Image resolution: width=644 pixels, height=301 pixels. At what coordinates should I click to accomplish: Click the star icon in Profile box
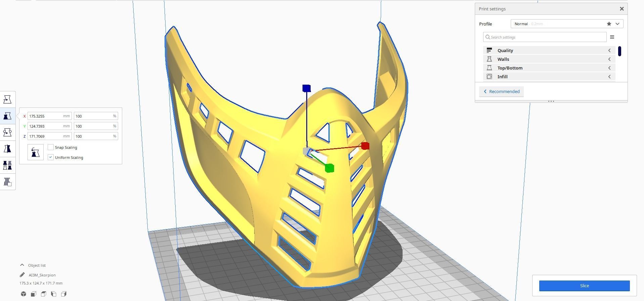pyautogui.click(x=609, y=24)
